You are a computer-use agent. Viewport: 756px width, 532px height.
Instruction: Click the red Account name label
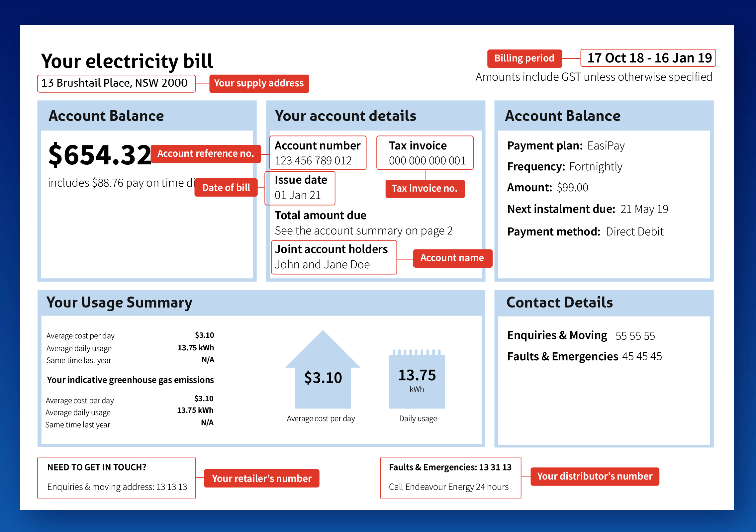452,258
